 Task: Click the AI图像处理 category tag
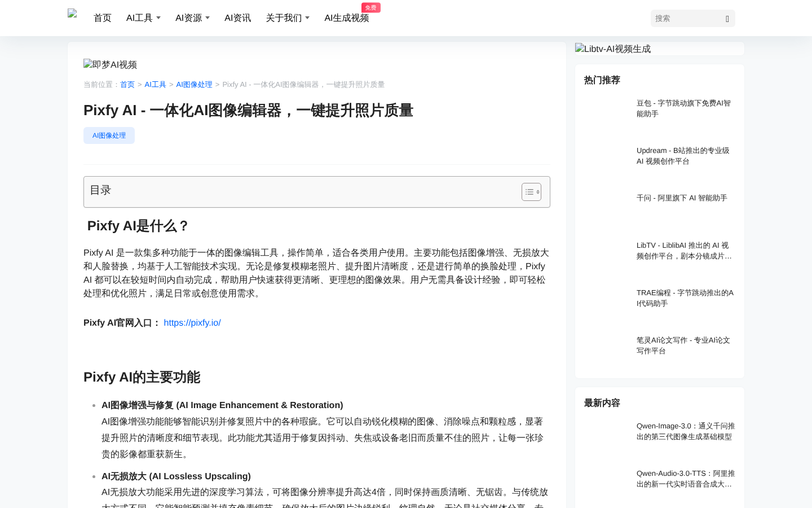click(x=109, y=135)
